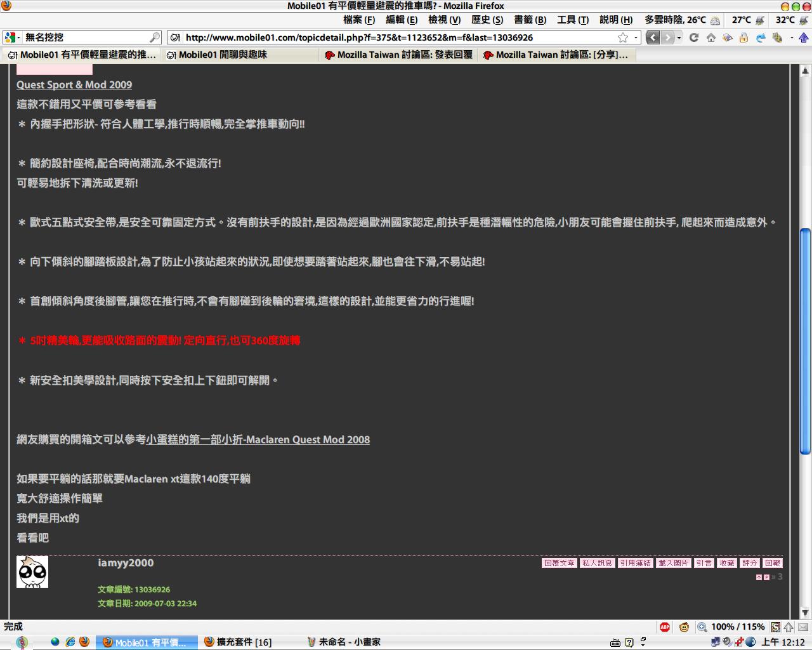This screenshot has width=812, height=650.
Task: Open the 工具 (T) menu
Action: [x=573, y=20]
